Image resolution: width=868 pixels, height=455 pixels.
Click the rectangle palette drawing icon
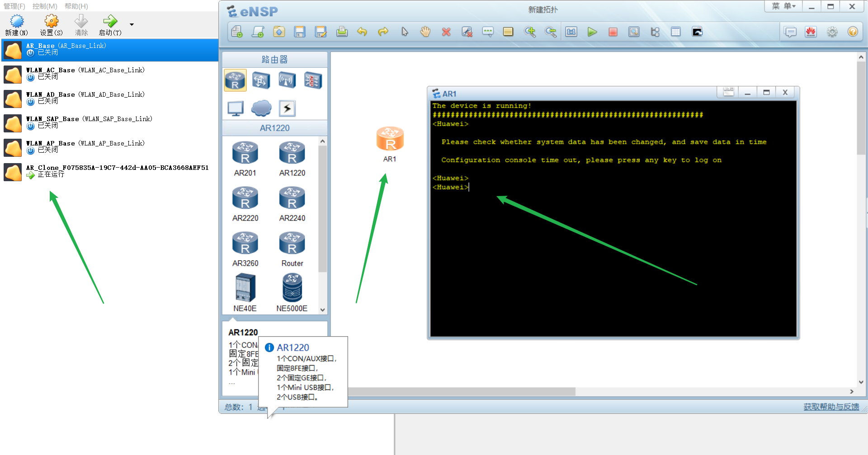click(508, 32)
